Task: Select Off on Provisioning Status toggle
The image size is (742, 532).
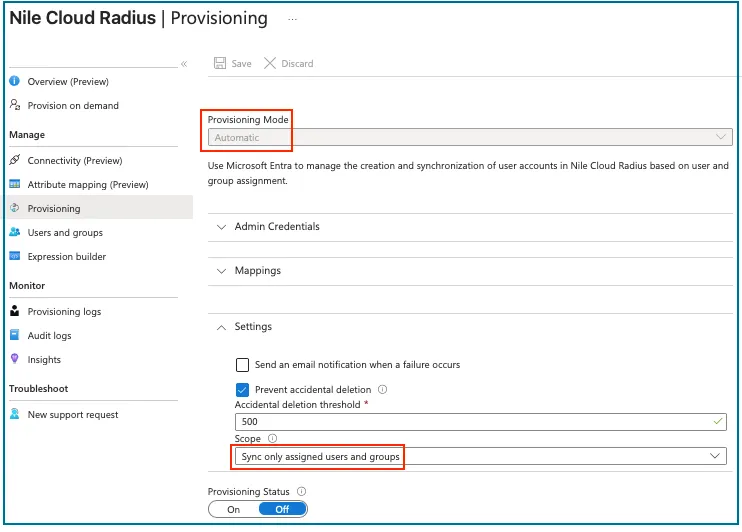Action: point(283,510)
